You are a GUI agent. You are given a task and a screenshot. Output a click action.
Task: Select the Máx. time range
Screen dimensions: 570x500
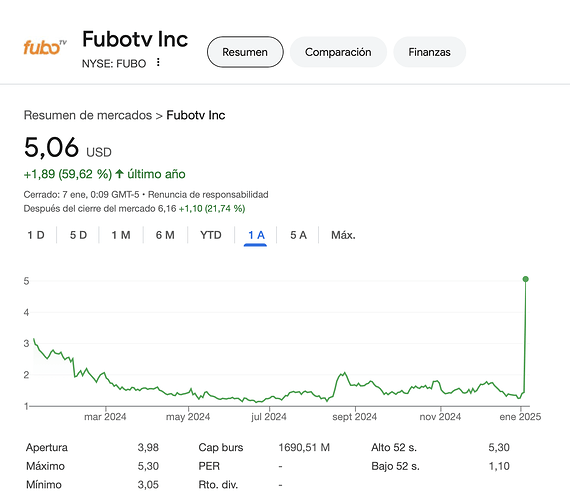point(343,235)
